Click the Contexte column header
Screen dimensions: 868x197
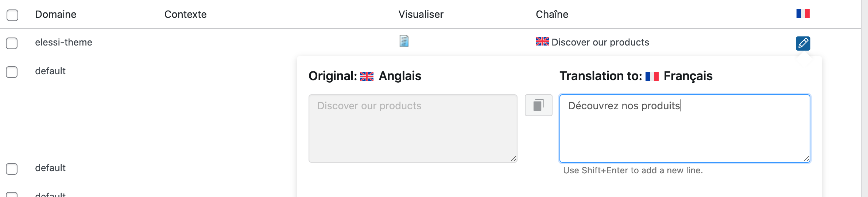point(185,15)
